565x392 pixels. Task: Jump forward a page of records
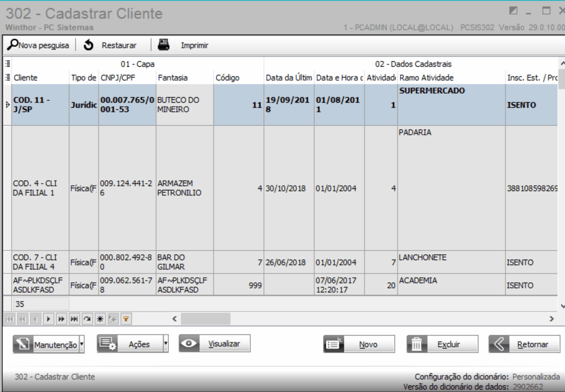point(61,319)
